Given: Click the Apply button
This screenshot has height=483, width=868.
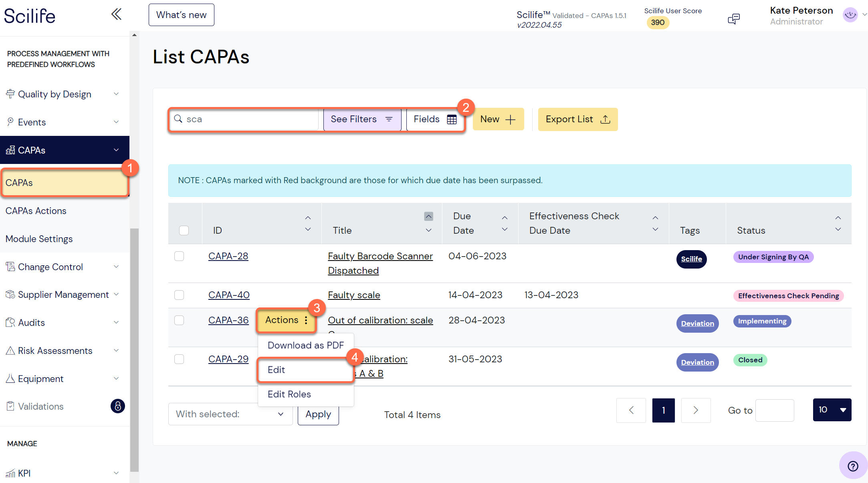Looking at the screenshot, I should pos(318,414).
